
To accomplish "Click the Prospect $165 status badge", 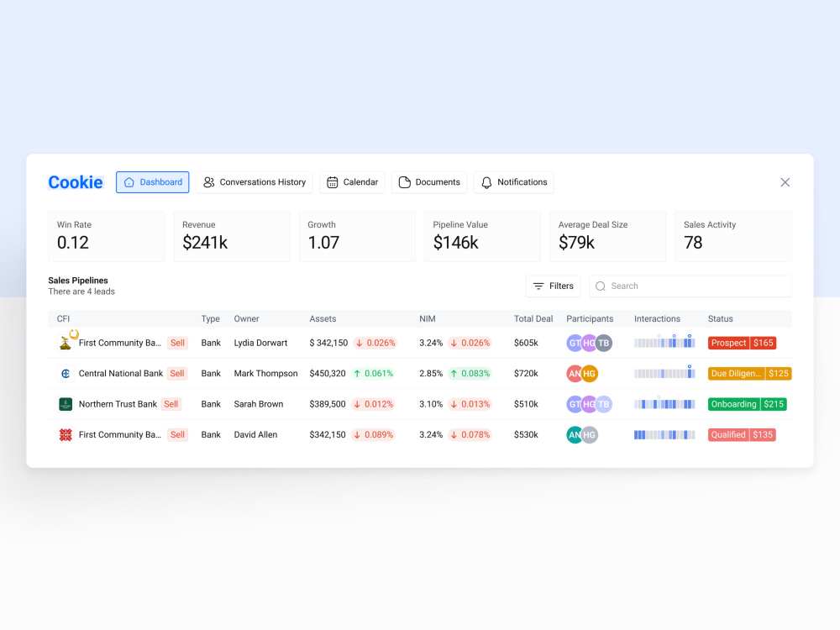I will coord(742,343).
